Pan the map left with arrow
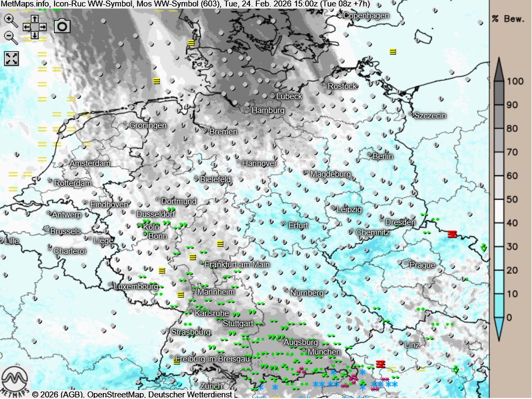Viewport: 532px width, 399px height. [x=26, y=26]
